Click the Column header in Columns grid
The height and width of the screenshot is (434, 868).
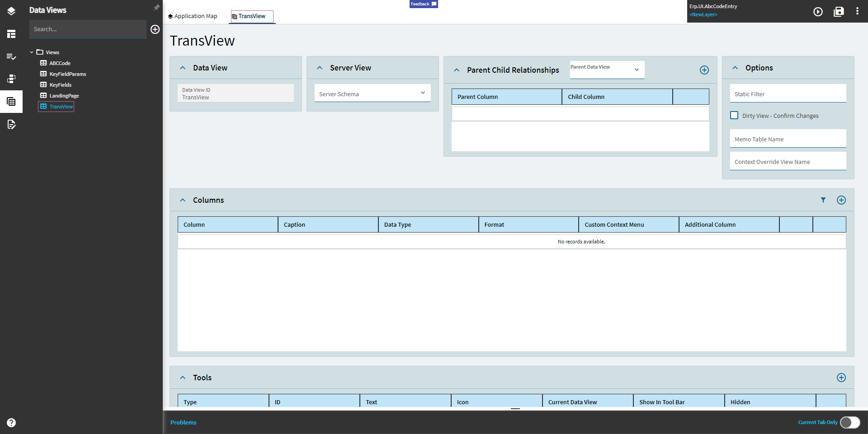click(x=228, y=224)
